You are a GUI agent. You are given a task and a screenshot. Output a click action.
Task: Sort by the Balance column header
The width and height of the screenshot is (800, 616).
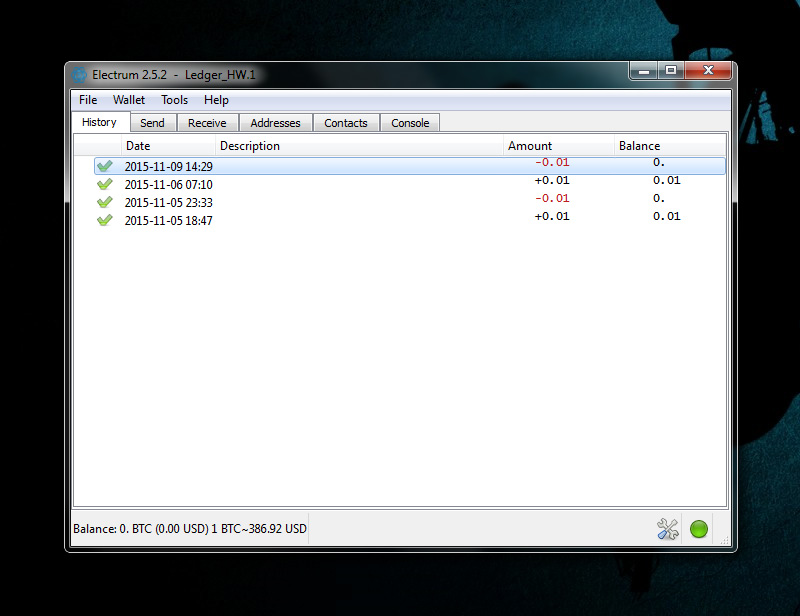[x=669, y=146]
